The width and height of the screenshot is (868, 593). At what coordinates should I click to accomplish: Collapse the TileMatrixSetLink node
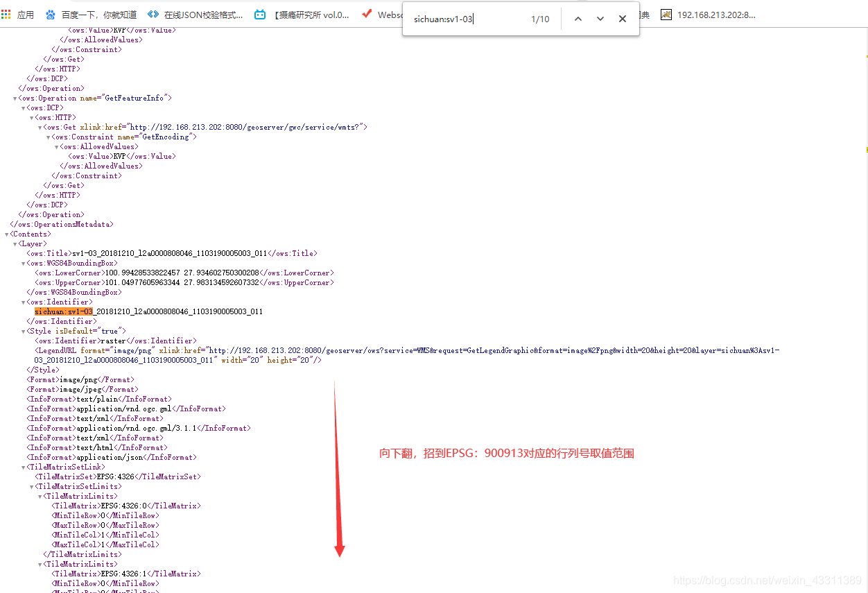pyautogui.click(x=24, y=467)
